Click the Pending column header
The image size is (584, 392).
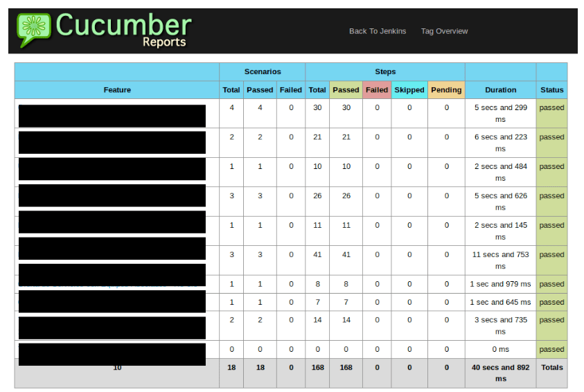446,90
